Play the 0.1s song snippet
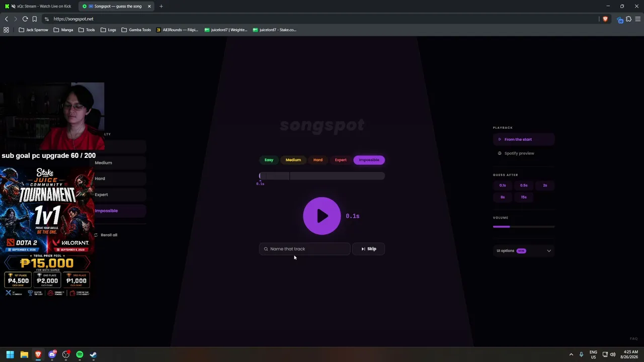 (x=322, y=216)
